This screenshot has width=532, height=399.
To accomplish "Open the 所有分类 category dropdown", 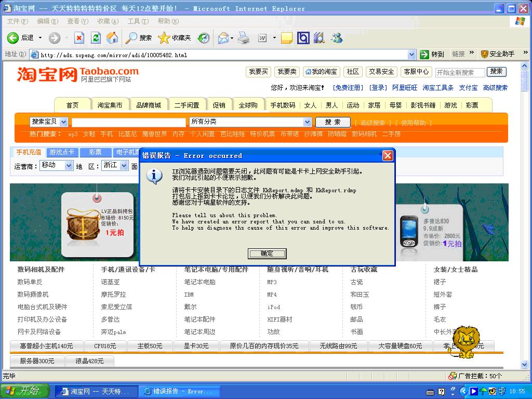I will pos(307,122).
